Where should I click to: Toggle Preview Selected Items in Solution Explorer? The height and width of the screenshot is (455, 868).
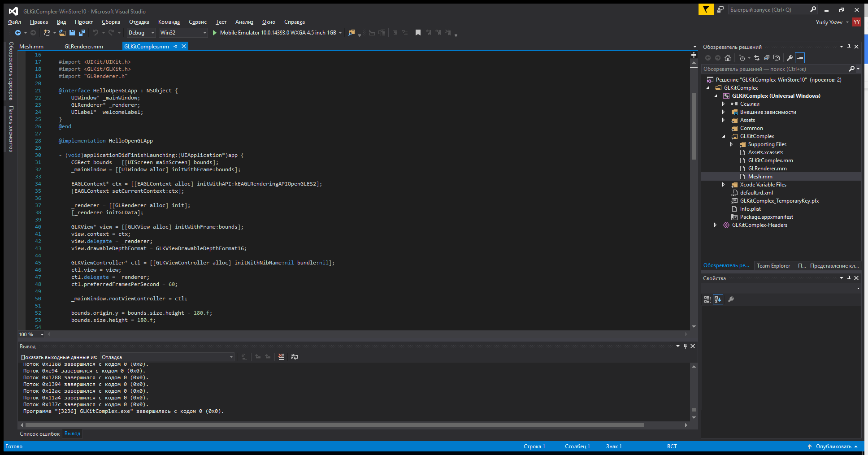click(x=800, y=58)
